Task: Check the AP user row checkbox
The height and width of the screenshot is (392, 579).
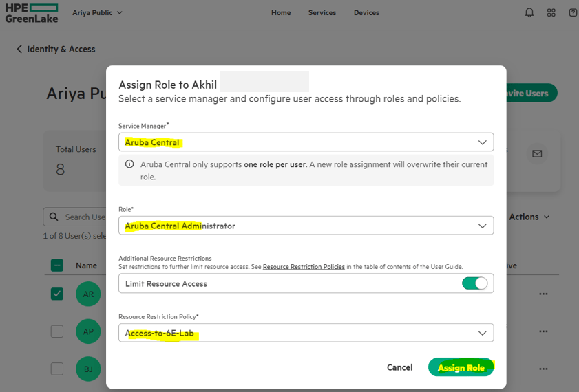Action: (x=57, y=331)
